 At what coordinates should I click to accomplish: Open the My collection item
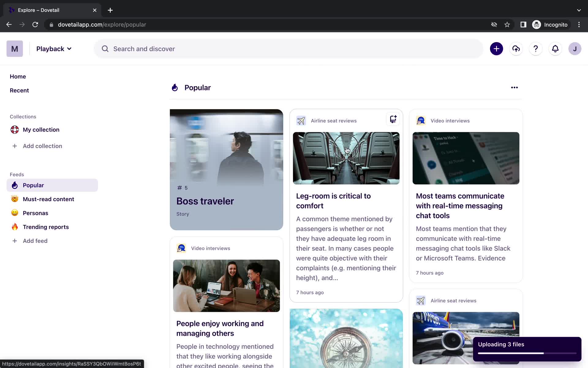(41, 129)
